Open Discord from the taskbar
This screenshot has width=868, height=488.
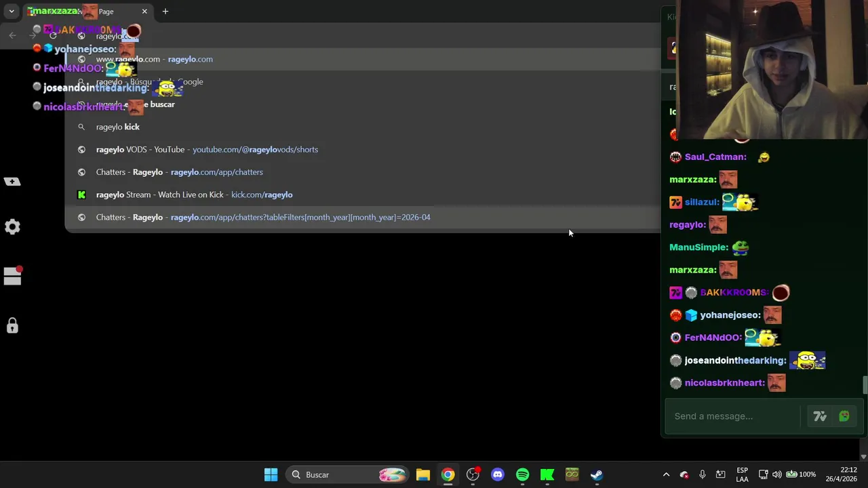[x=498, y=474]
